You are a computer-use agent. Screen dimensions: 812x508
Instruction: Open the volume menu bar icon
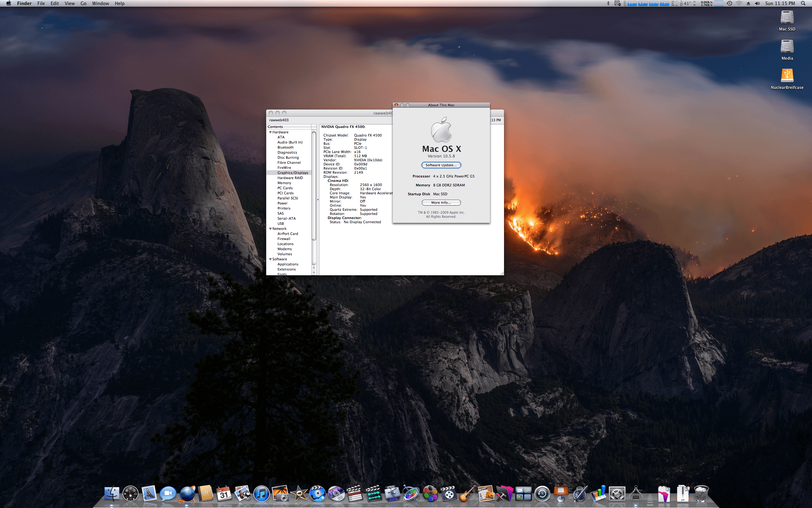click(x=757, y=3)
